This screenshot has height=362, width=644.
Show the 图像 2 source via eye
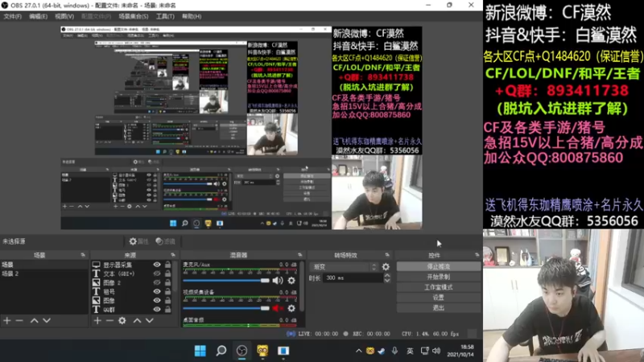tap(157, 283)
